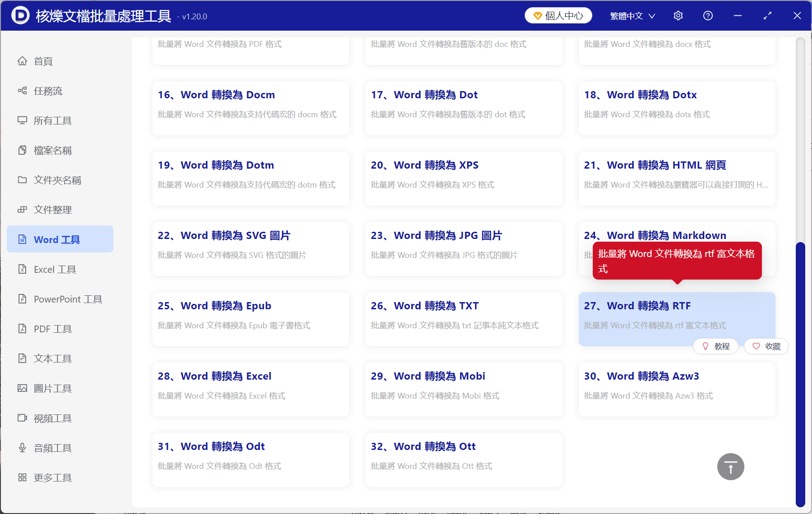Open 圖片工具
Screen dimensions: 812x514
click(52, 388)
